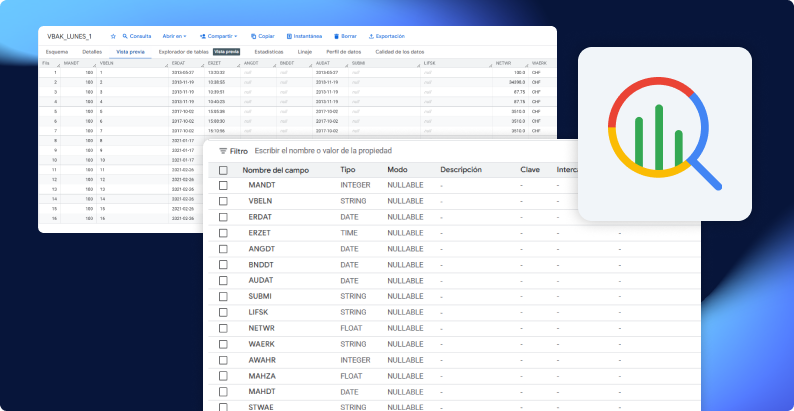This screenshot has height=411, width=794.
Task: Select the Vista previa tab
Action: [x=130, y=52]
